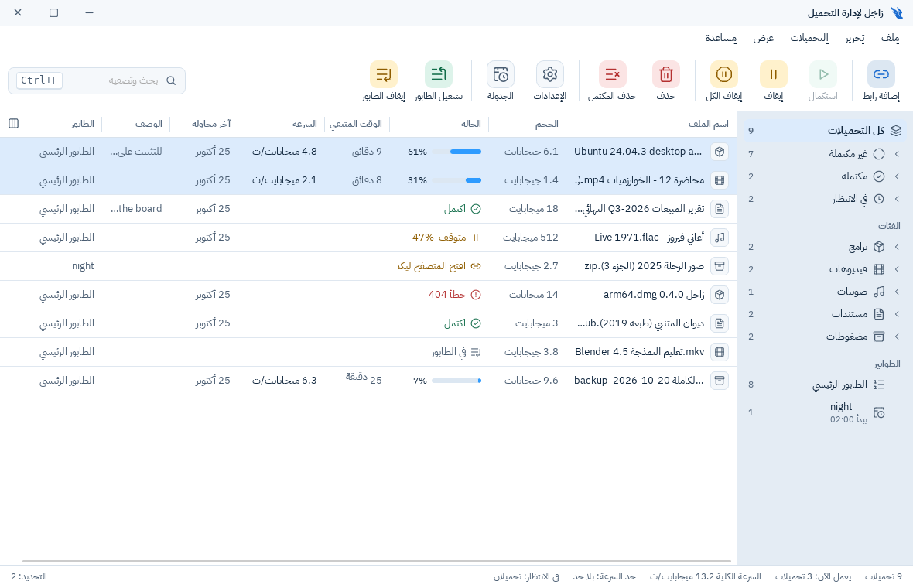Open the scheduler الجدولة icon

[x=500, y=74]
